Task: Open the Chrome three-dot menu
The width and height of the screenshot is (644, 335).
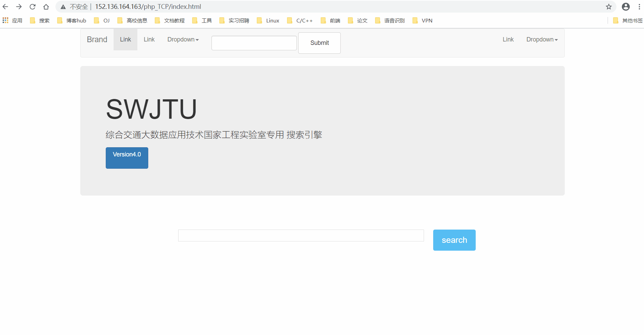Action: pos(639,6)
